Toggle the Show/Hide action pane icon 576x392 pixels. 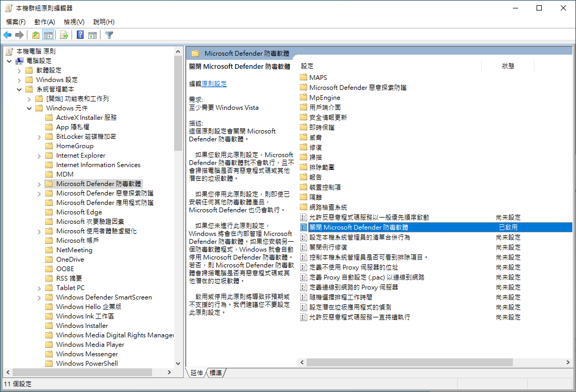pyautogui.click(x=93, y=35)
